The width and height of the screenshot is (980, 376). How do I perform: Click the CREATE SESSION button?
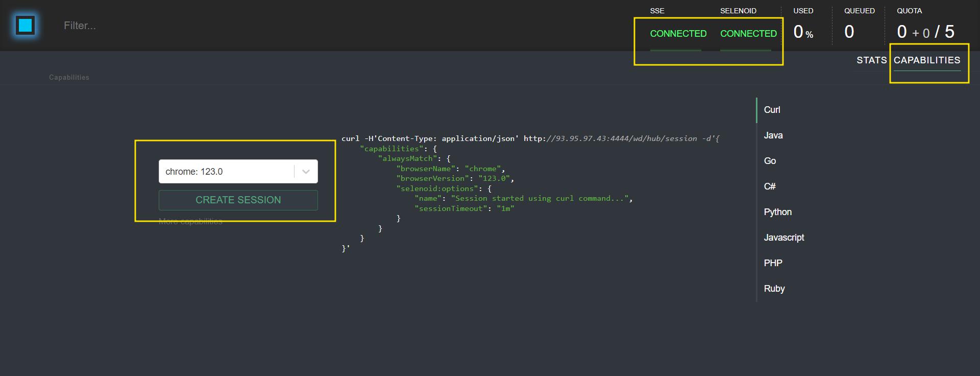238,200
